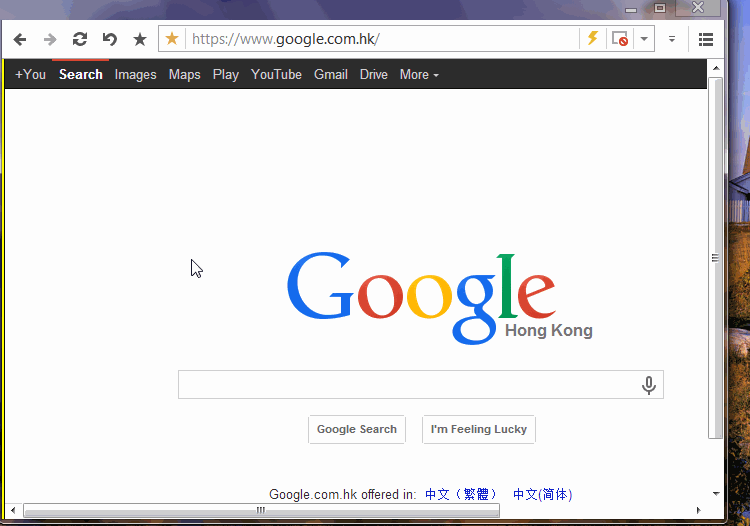Click the vertical scrollbar up arrow
750x526 pixels.
click(716, 68)
